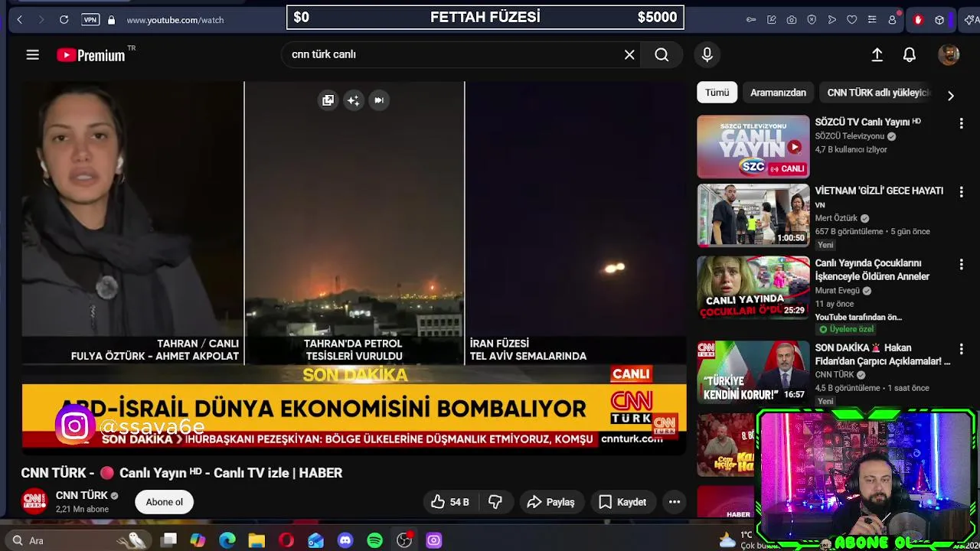This screenshot has height=551, width=980.
Task: Open the 'Türkiye kendini korur' thumbnail
Action: (x=753, y=372)
